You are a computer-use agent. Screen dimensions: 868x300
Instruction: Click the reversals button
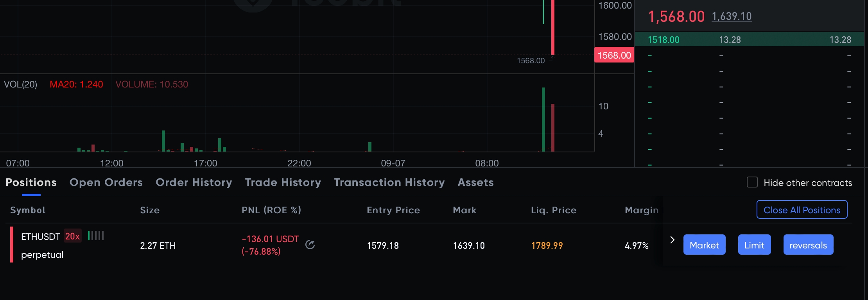tap(808, 245)
